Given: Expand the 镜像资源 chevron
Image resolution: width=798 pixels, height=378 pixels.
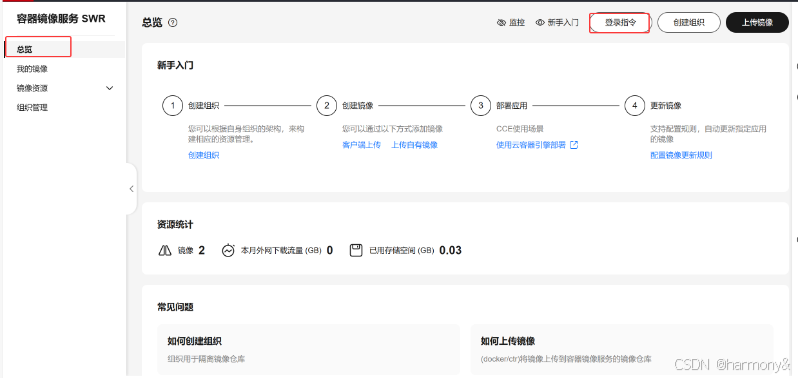Looking at the screenshot, I should (x=109, y=89).
